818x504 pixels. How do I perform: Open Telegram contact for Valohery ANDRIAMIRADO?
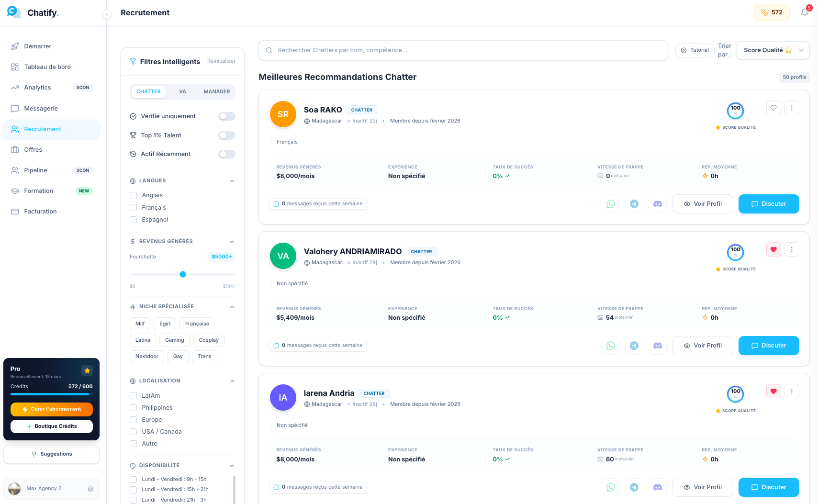click(634, 346)
